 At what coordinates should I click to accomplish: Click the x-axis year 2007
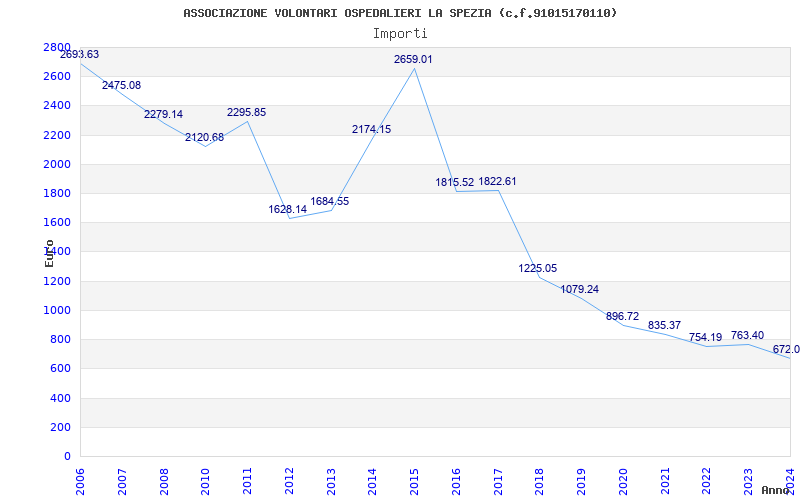click(x=122, y=482)
